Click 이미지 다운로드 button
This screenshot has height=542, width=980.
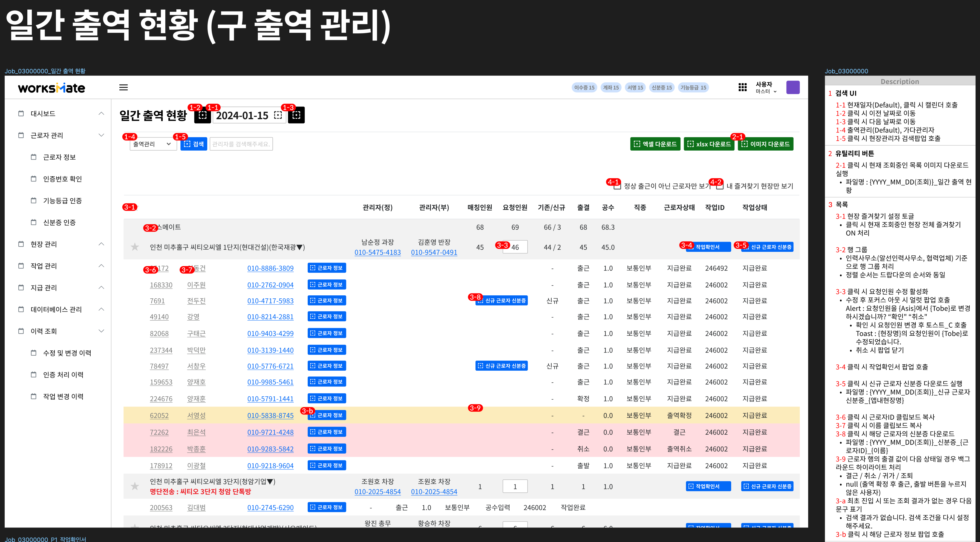(x=765, y=144)
